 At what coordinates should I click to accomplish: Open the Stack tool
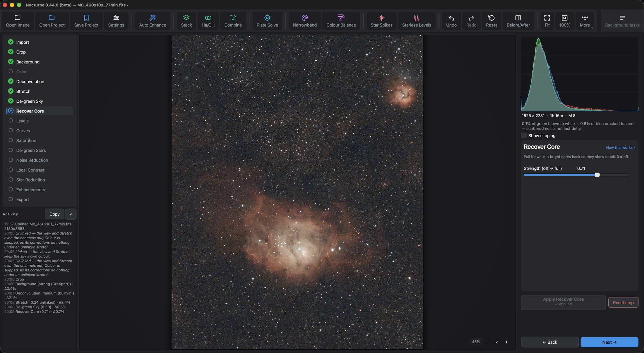click(x=186, y=21)
